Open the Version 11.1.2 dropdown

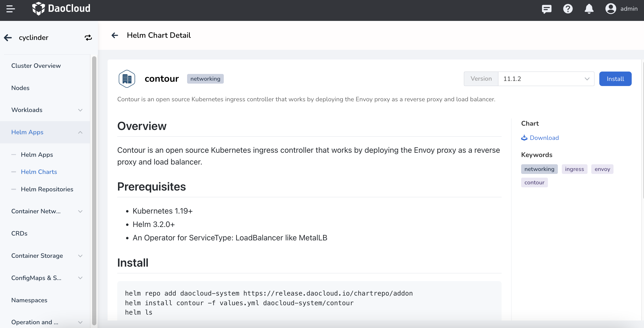click(546, 79)
